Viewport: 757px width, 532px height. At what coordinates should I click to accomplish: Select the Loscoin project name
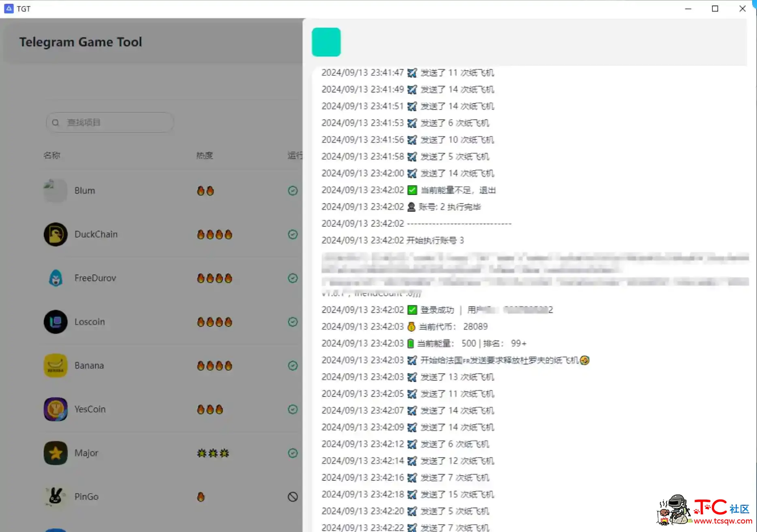pos(90,322)
